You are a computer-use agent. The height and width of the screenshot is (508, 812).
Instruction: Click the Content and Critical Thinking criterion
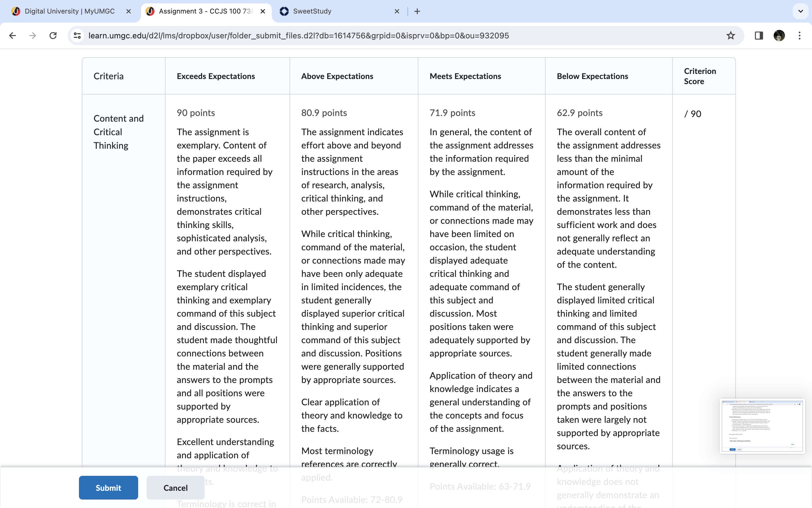pyautogui.click(x=118, y=132)
